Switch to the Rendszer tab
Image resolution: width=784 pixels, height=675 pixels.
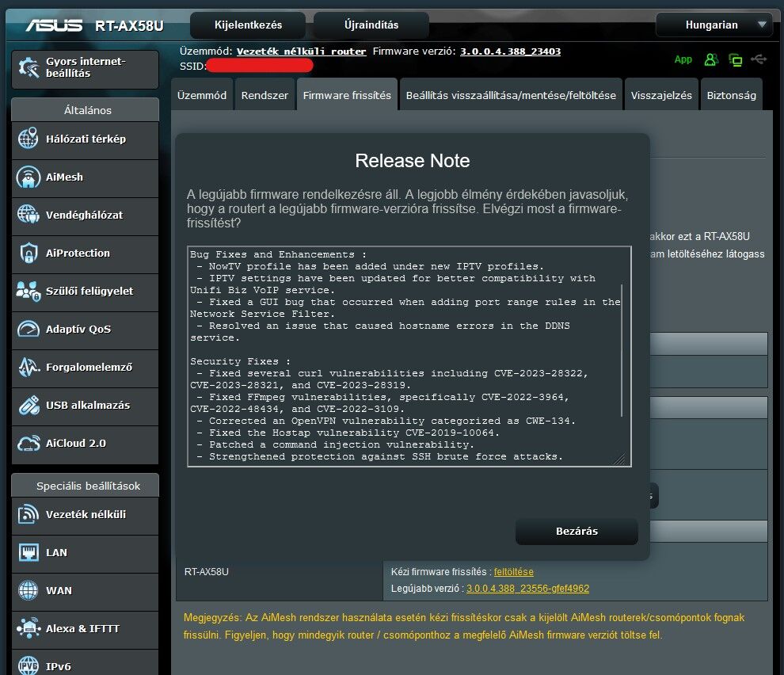265,95
